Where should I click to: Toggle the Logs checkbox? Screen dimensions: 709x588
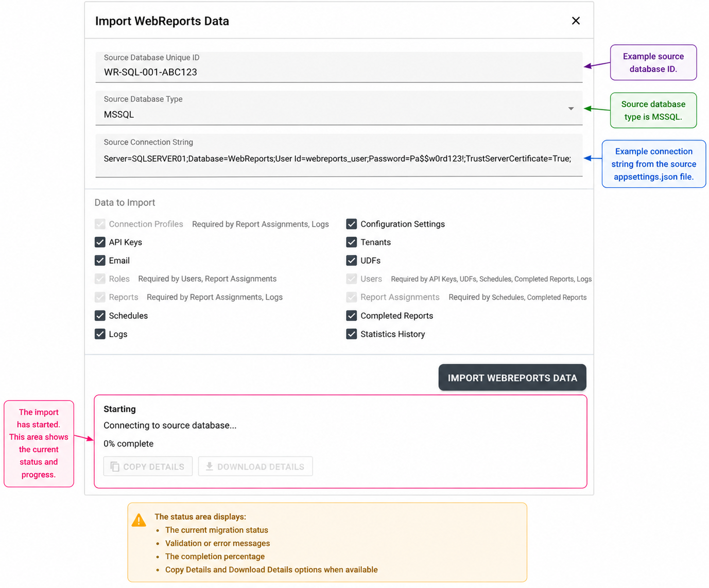click(100, 334)
